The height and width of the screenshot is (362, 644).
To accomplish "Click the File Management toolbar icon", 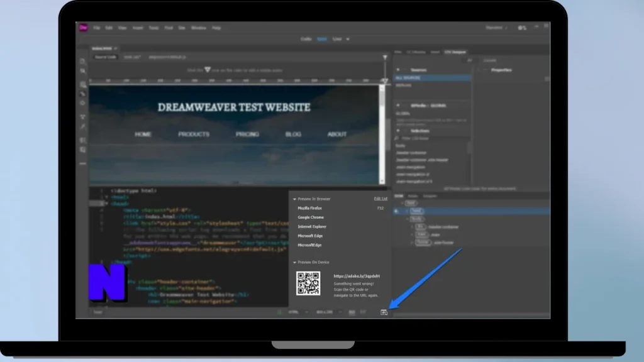I will (x=82, y=71).
